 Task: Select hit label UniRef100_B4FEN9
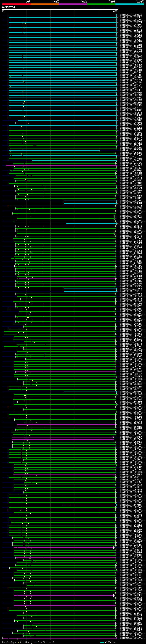pyautogui.click(x=131, y=505)
